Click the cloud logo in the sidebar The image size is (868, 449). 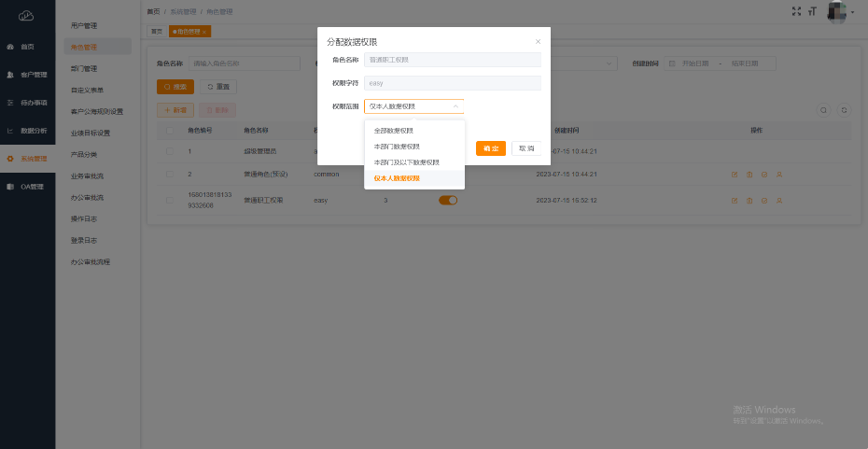point(26,16)
